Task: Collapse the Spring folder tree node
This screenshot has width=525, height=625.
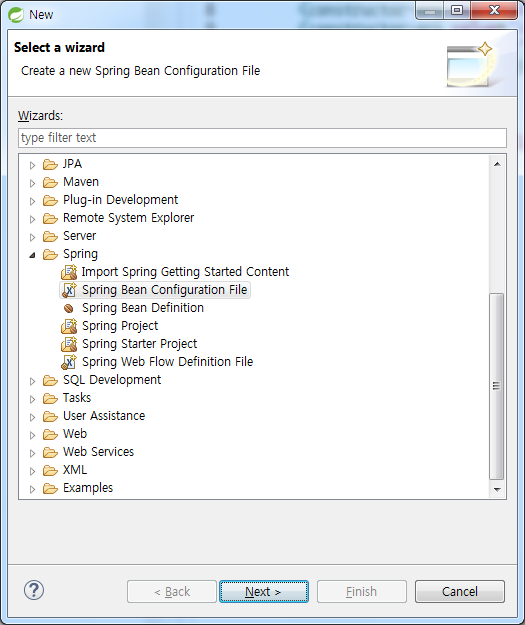Action: click(32, 255)
